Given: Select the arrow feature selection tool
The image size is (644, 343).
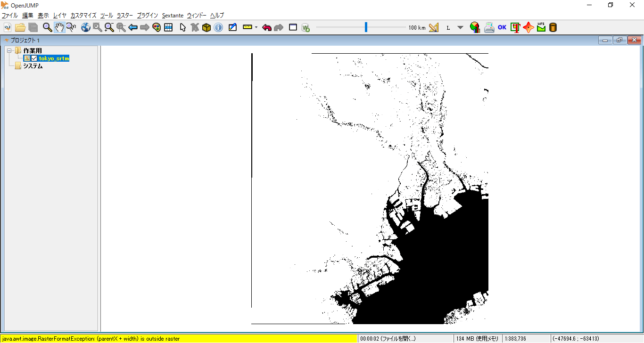Looking at the screenshot, I should 183,27.
